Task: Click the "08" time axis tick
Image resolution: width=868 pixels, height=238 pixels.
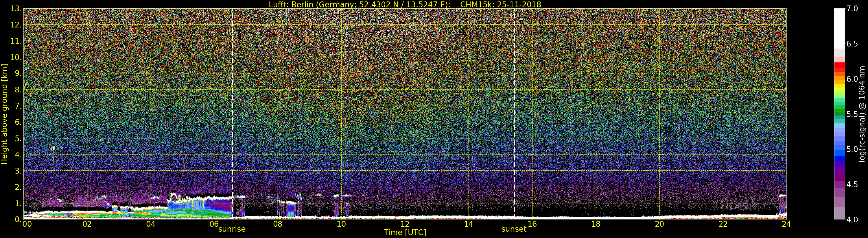Action: pyautogui.click(x=278, y=224)
